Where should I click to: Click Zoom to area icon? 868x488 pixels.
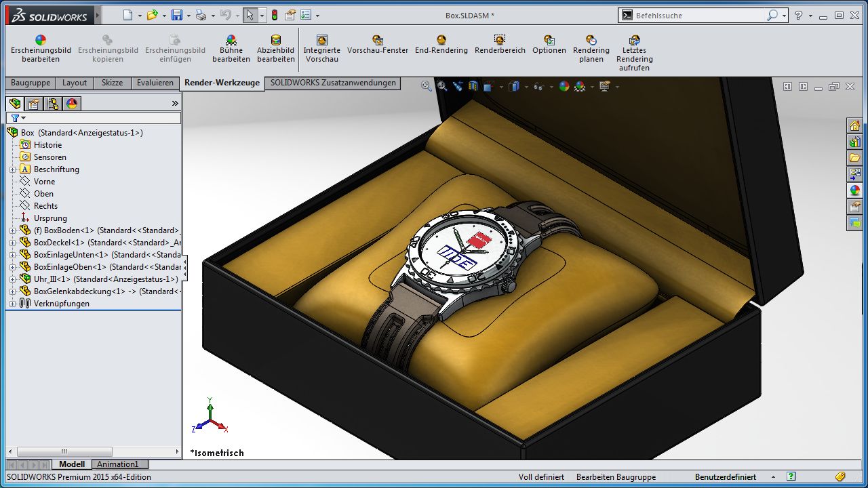point(442,86)
